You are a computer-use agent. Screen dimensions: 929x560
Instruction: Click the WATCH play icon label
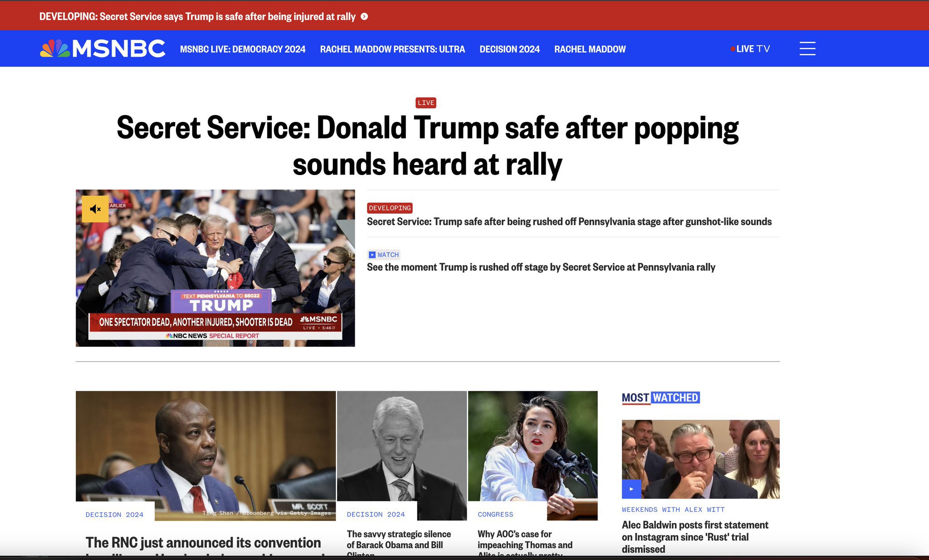tap(384, 255)
